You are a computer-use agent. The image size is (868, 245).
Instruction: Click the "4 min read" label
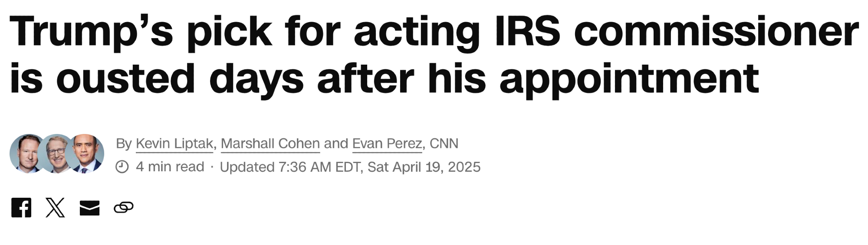point(170,167)
